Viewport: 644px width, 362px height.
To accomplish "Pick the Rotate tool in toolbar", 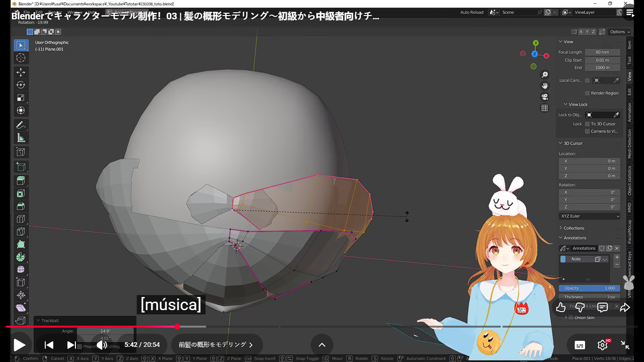I will point(21,85).
